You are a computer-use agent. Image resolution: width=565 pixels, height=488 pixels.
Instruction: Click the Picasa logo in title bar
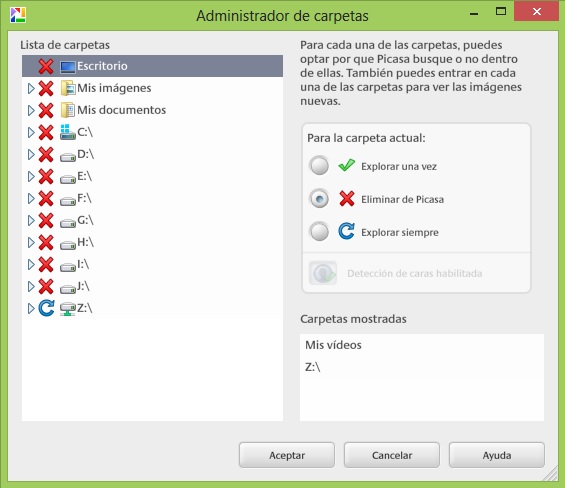pyautogui.click(x=18, y=14)
